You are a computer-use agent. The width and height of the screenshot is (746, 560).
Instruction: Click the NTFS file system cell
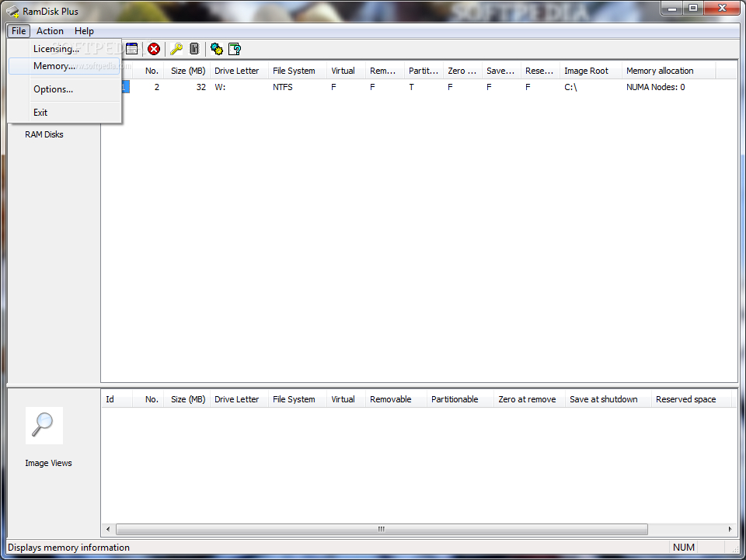[283, 88]
